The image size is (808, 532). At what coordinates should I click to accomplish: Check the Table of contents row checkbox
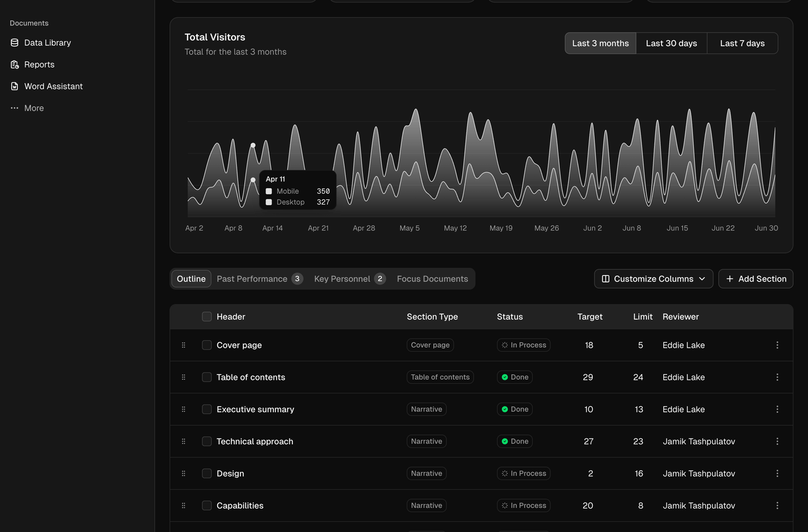[206, 377]
